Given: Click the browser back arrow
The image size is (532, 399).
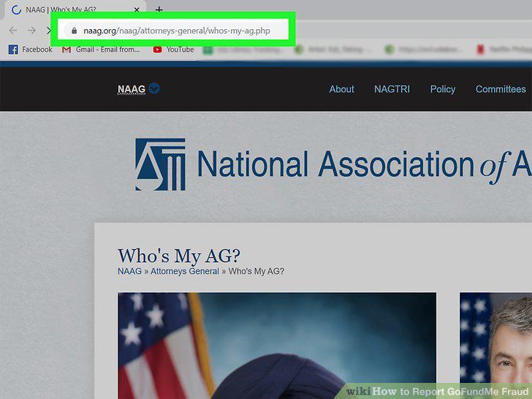Looking at the screenshot, I should pos(13,31).
